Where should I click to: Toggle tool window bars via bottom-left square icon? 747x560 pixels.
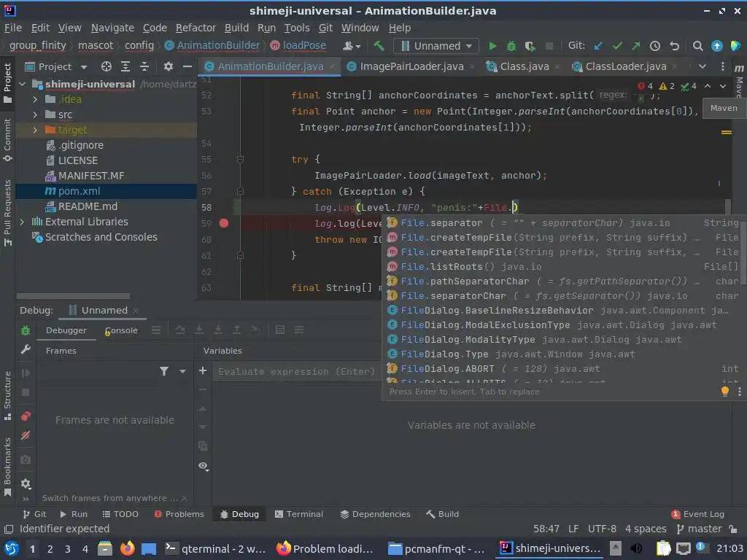click(9, 529)
